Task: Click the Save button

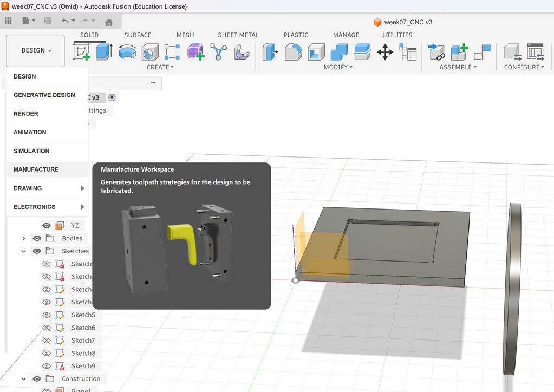Action: 48,20
